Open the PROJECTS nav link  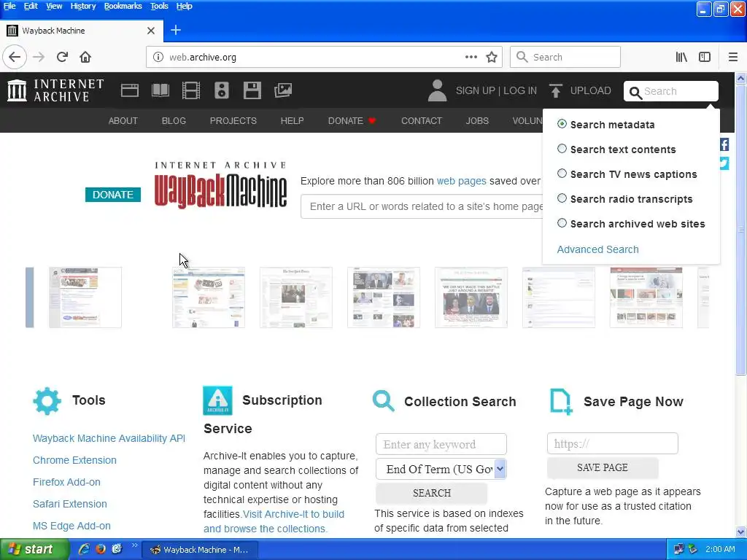click(233, 121)
